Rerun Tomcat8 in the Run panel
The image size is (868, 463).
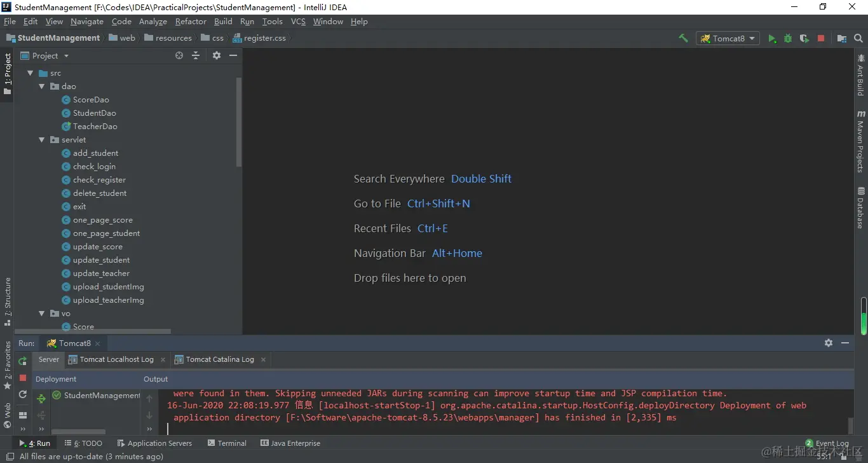23,361
